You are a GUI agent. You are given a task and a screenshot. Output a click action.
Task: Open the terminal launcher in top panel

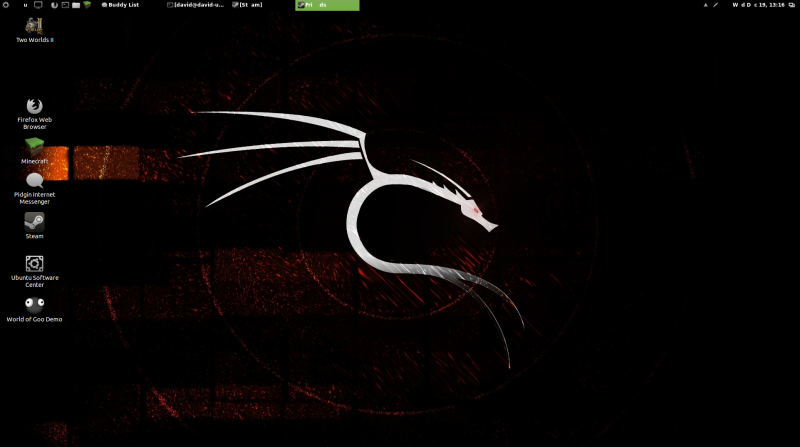coord(65,5)
